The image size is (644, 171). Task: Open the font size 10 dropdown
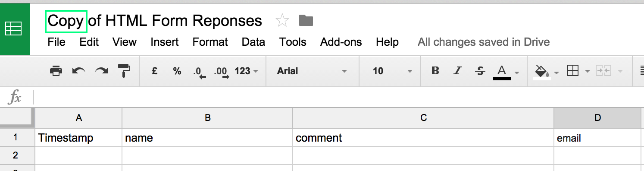[x=392, y=71]
